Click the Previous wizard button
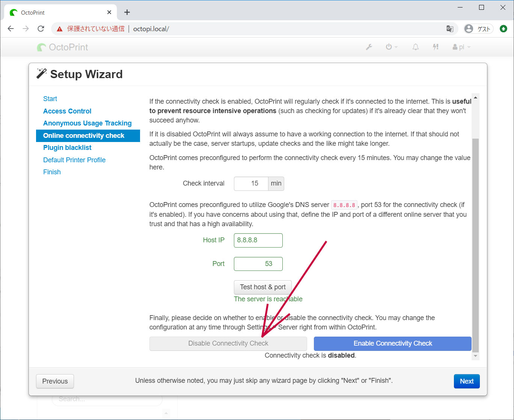 (55, 381)
